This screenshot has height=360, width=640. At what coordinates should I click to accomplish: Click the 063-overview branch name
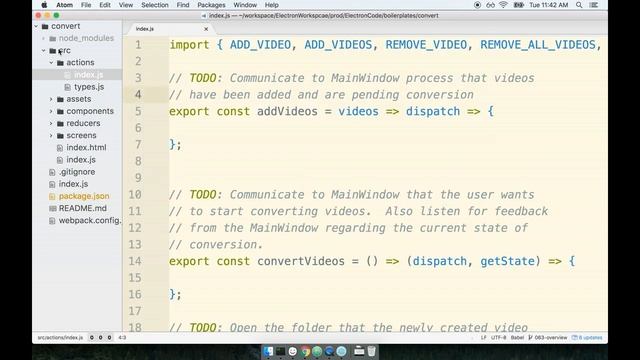[x=551, y=338]
